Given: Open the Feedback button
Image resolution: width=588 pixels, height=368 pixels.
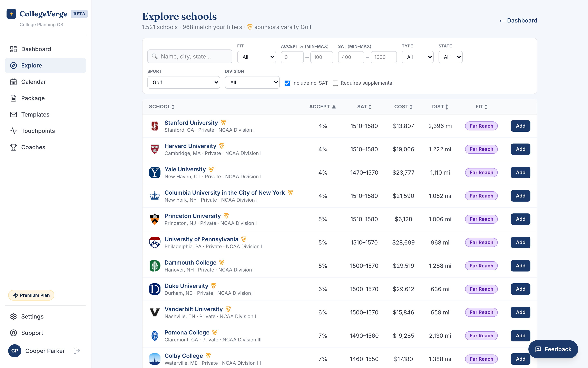Looking at the screenshot, I should point(553,349).
